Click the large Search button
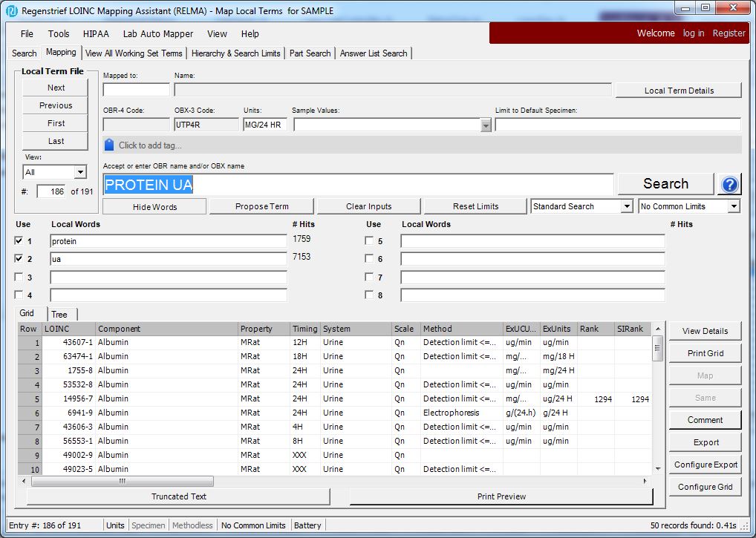This screenshot has height=538, width=756. [665, 183]
